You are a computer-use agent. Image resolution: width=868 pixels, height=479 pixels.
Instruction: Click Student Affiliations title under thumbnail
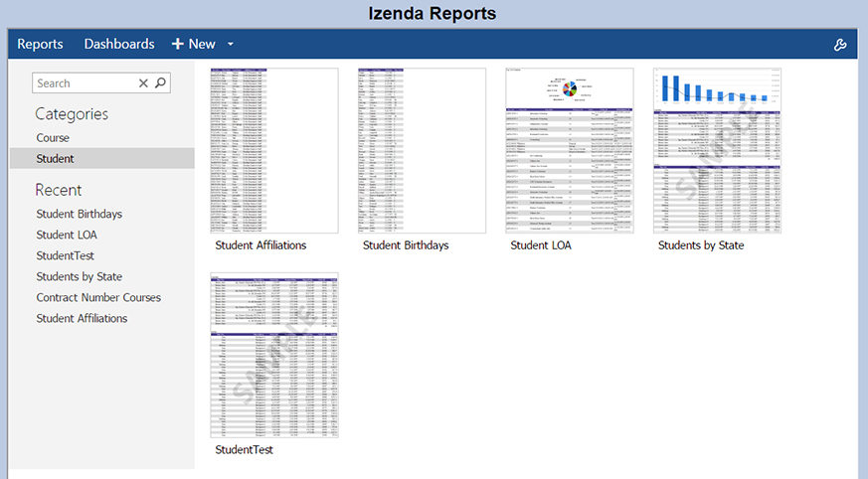click(x=260, y=245)
